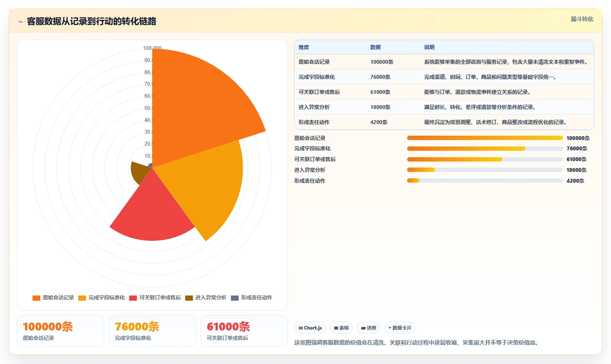Toggle 完成字段标准化 legend swatch under the chart

point(82,298)
